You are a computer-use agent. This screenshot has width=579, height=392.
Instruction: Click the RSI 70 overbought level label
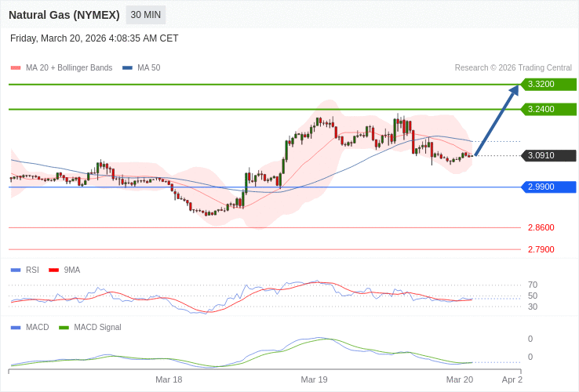(x=533, y=285)
